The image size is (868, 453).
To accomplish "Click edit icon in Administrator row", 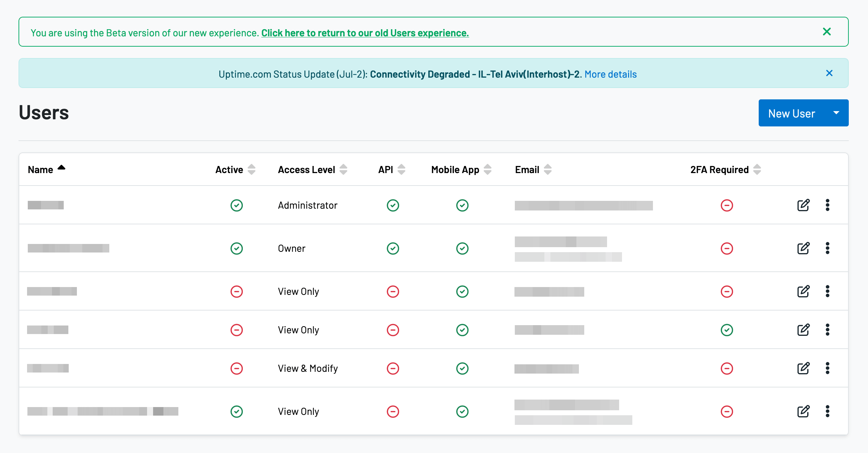I will [803, 205].
